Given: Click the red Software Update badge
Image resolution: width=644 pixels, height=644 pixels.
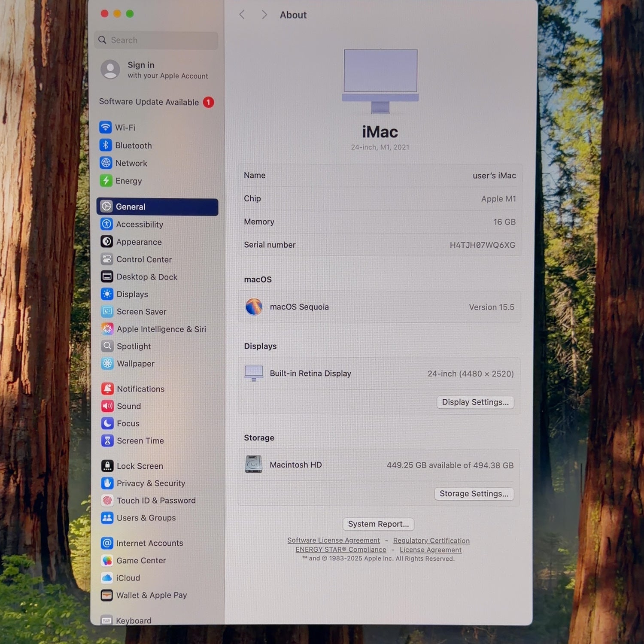Looking at the screenshot, I should pyautogui.click(x=208, y=102).
